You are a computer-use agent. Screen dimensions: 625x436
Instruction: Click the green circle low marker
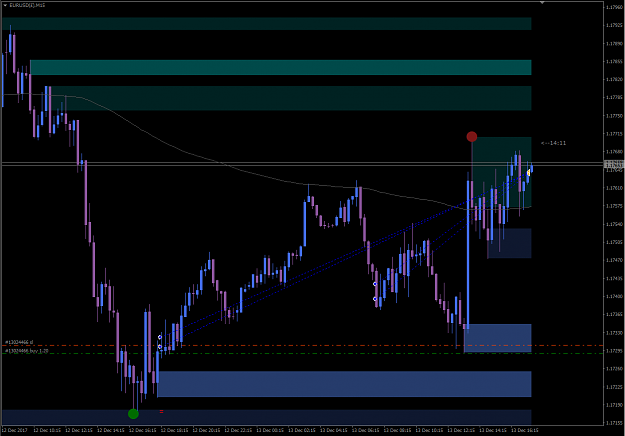coord(133,414)
